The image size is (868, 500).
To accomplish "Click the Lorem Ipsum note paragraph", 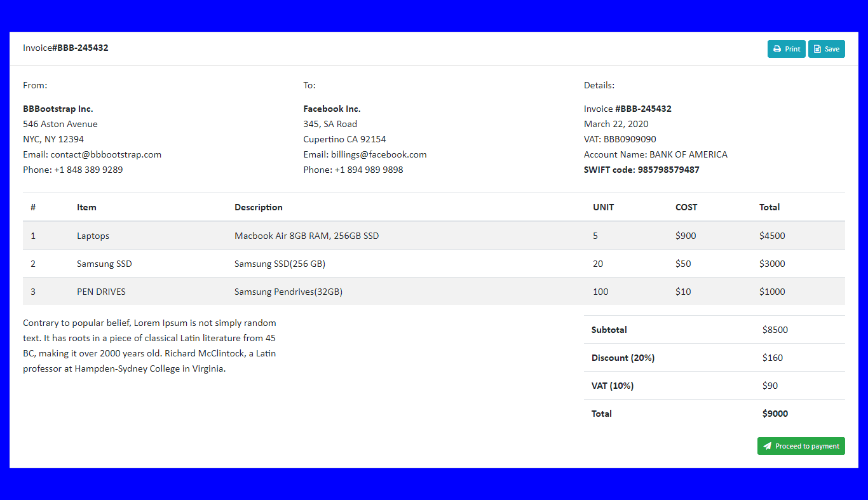I will [150, 346].
